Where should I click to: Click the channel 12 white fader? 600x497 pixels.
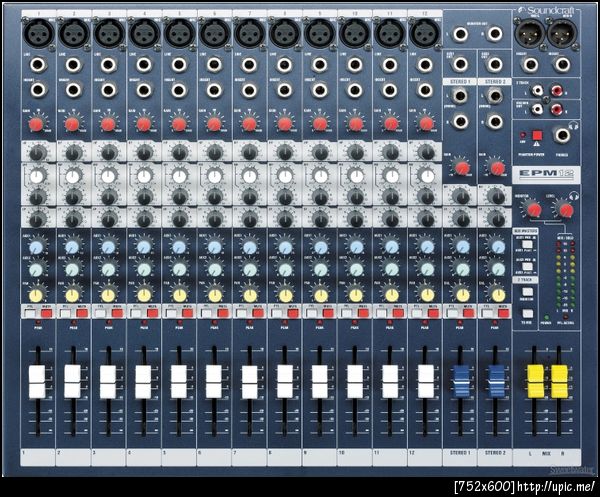pos(426,381)
